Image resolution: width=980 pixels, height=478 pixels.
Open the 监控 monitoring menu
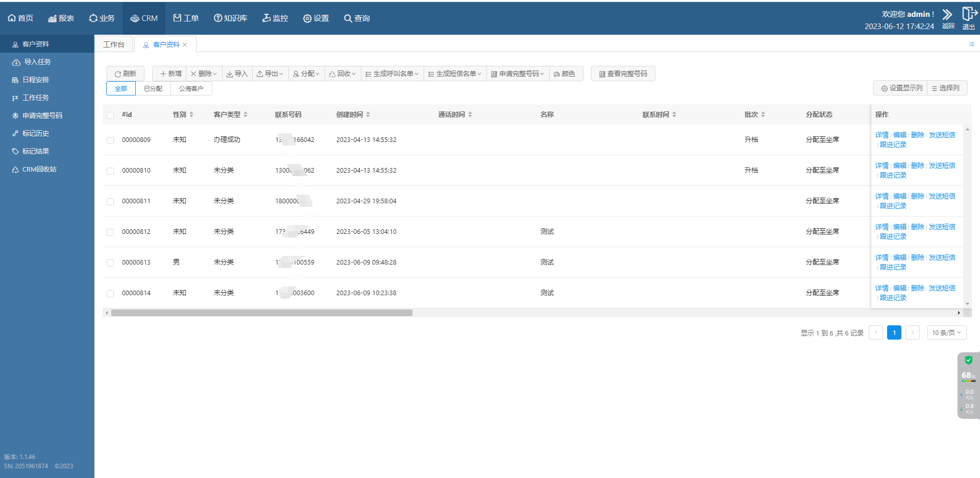[275, 18]
